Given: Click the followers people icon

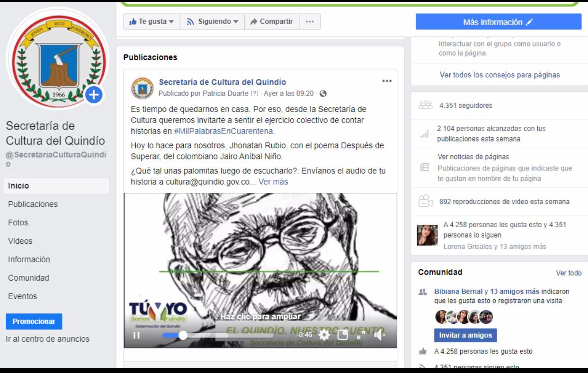Looking at the screenshot, I should (x=426, y=106).
